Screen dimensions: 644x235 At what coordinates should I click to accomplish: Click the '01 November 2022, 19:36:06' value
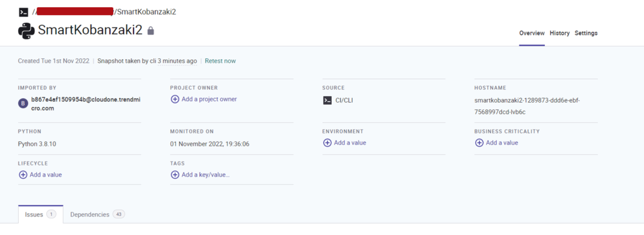(210, 144)
